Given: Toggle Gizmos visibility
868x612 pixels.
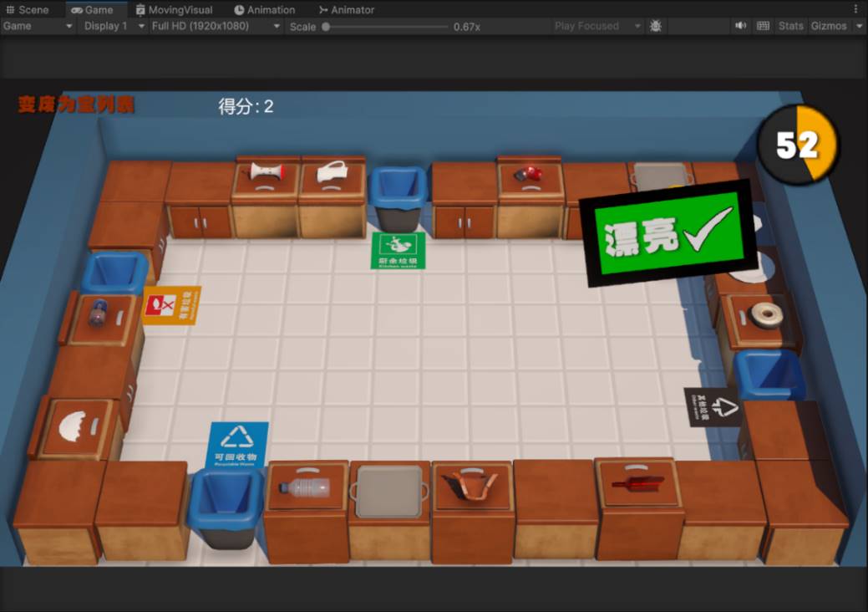Looking at the screenshot, I should (x=828, y=26).
